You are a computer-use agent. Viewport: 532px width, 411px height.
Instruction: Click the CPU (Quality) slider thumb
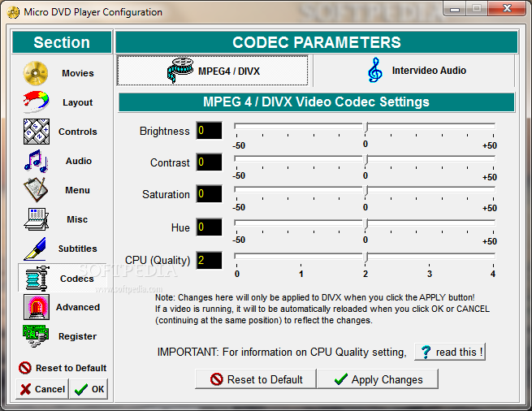pyautogui.click(x=365, y=257)
